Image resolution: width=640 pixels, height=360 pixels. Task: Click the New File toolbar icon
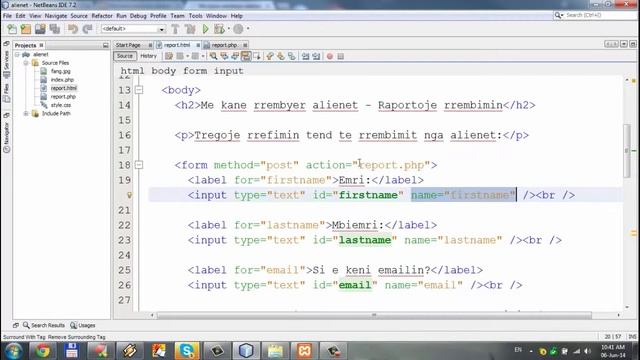[x=12, y=29]
